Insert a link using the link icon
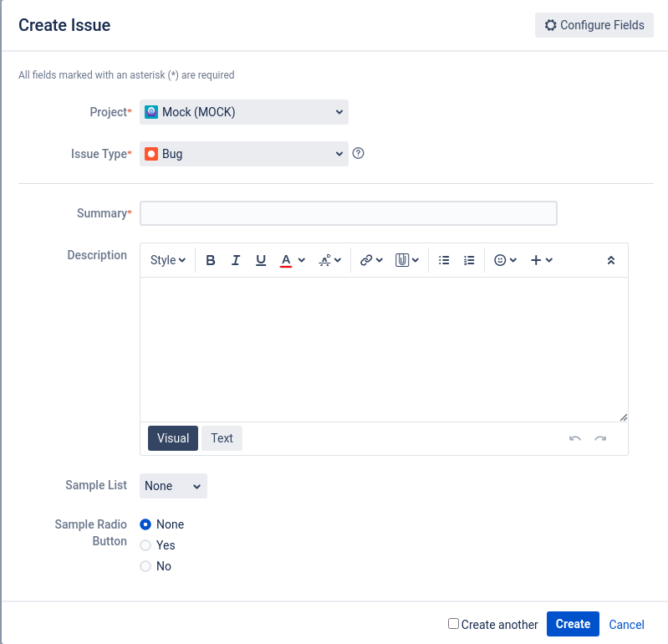668x644 pixels. click(366, 260)
